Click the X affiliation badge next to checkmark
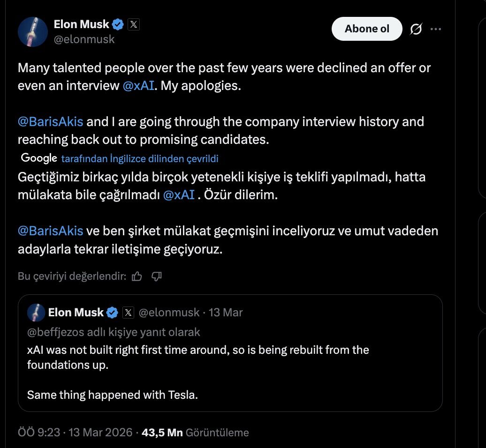Viewport: 486px width, 448px height. pyautogui.click(x=133, y=24)
